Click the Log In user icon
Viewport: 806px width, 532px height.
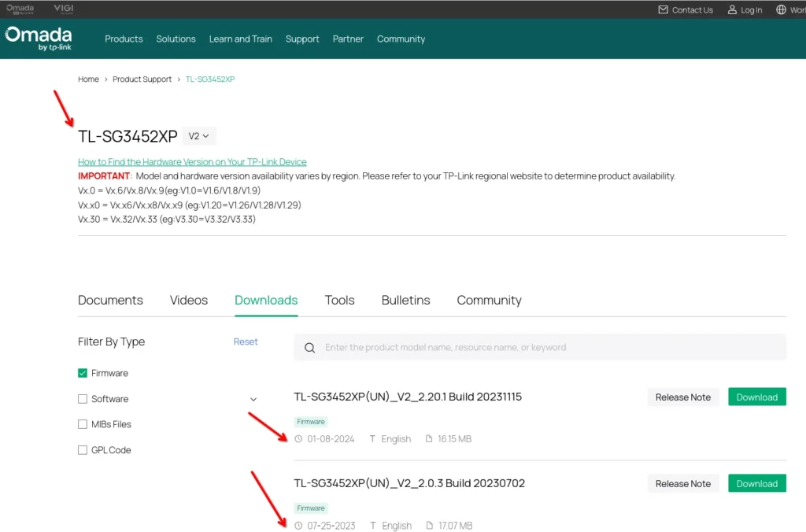732,9
